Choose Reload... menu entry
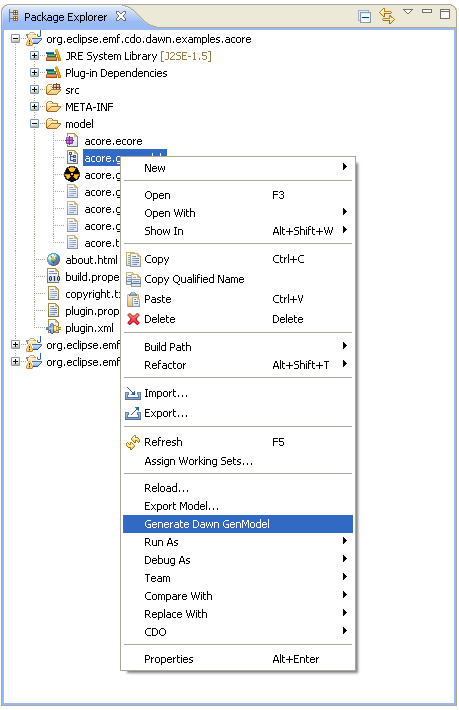Image resolution: width=459 pixels, height=710 pixels. coord(238,488)
